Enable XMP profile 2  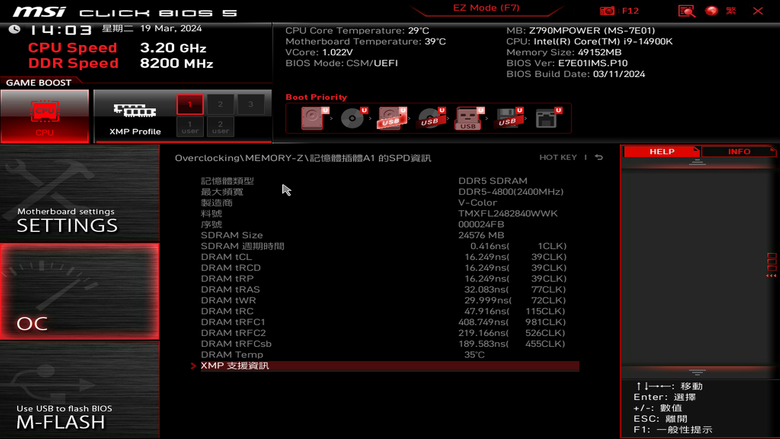click(220, 104)
